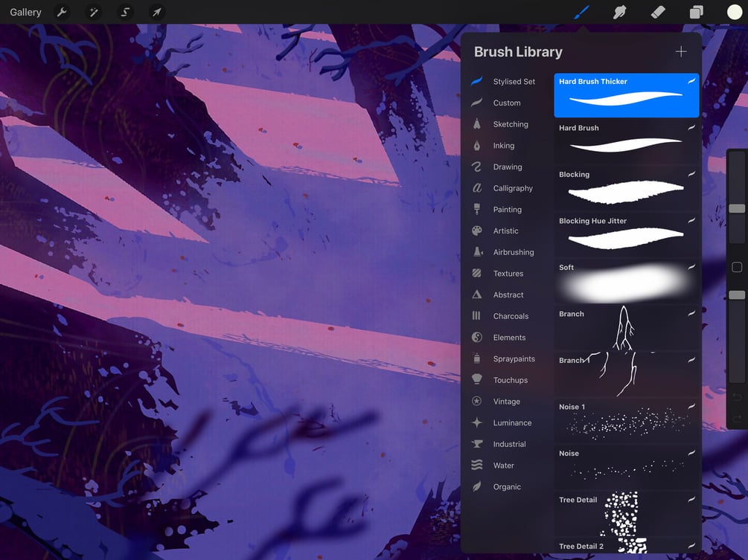Select the Branch 1 brush

(x=627, y=374)
